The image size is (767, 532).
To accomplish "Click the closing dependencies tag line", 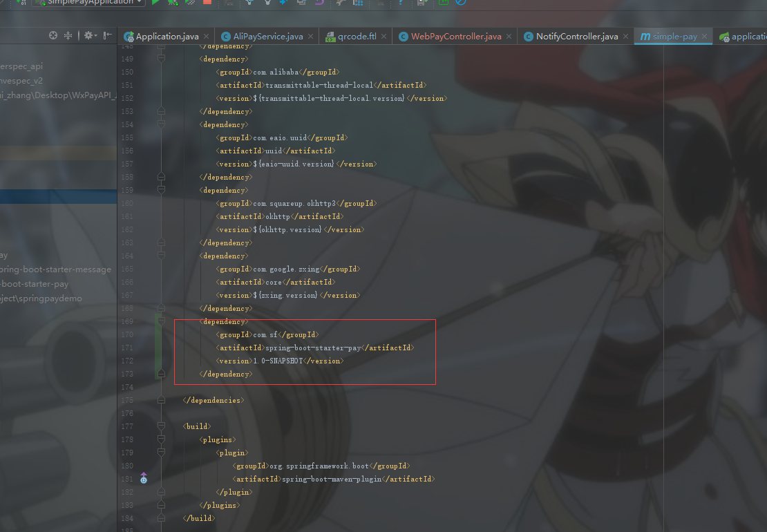I will (214, 400).
